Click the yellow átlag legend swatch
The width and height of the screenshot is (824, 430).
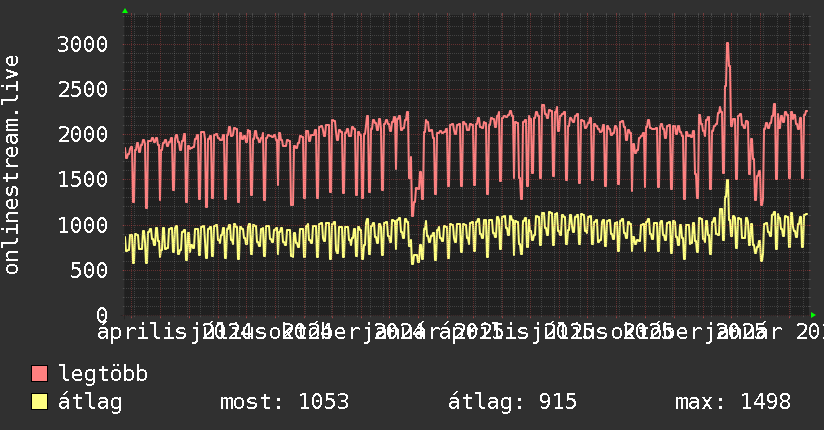tap(39, 402)
